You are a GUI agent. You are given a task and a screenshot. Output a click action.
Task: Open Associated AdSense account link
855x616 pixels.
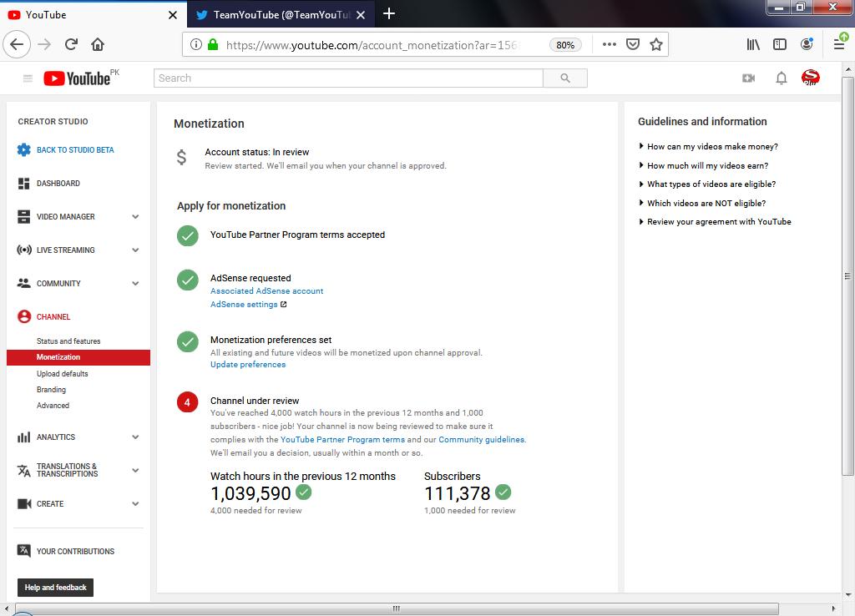[x=266, y=290]
